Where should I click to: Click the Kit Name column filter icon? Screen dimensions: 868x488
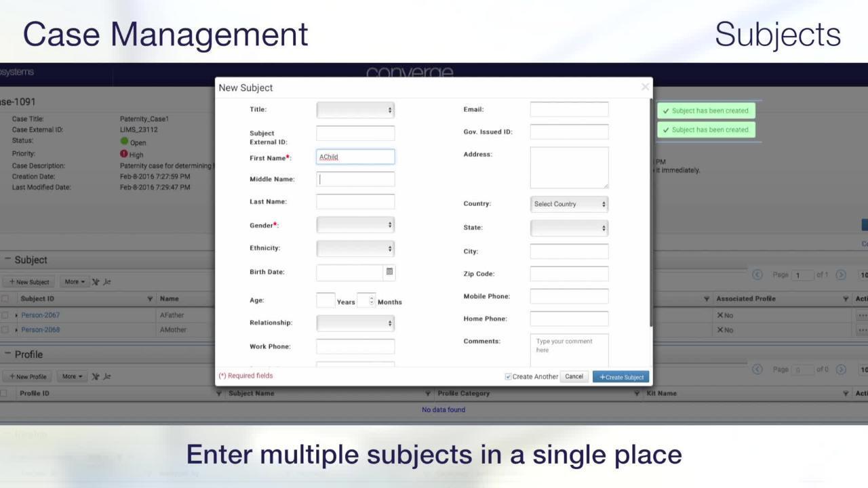point(846,394)
